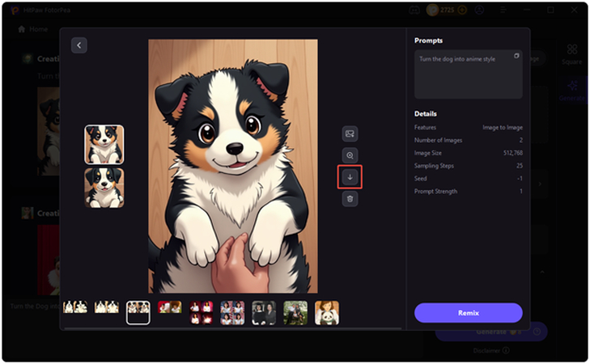Click the 'Number of Images' label
This screenshot has height=364, width=590.
tap(438, 140)
